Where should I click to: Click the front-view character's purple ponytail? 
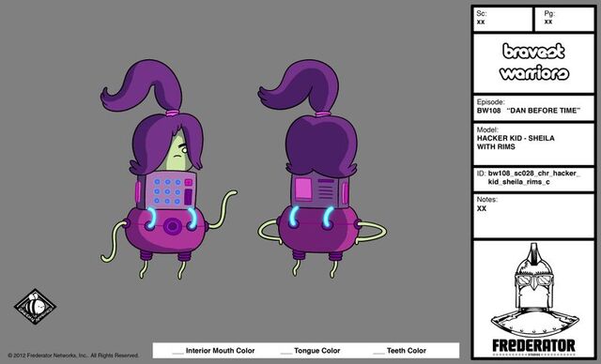click(143, 86)
